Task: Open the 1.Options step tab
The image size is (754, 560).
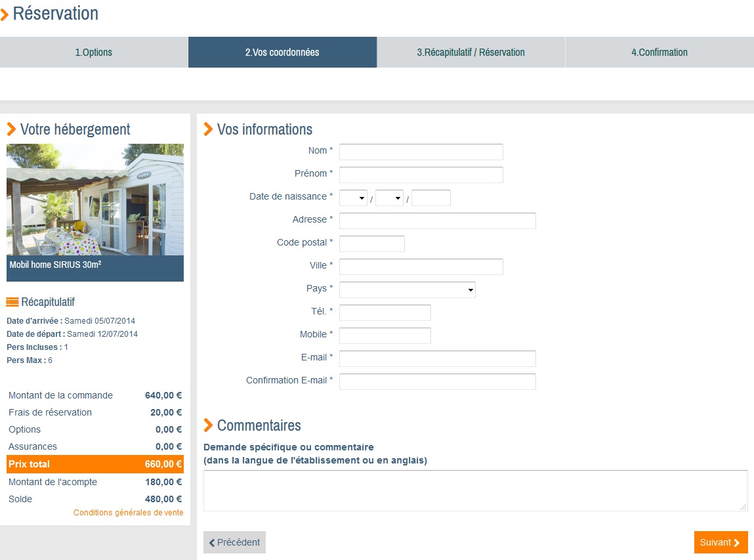Action: (94, 52)
